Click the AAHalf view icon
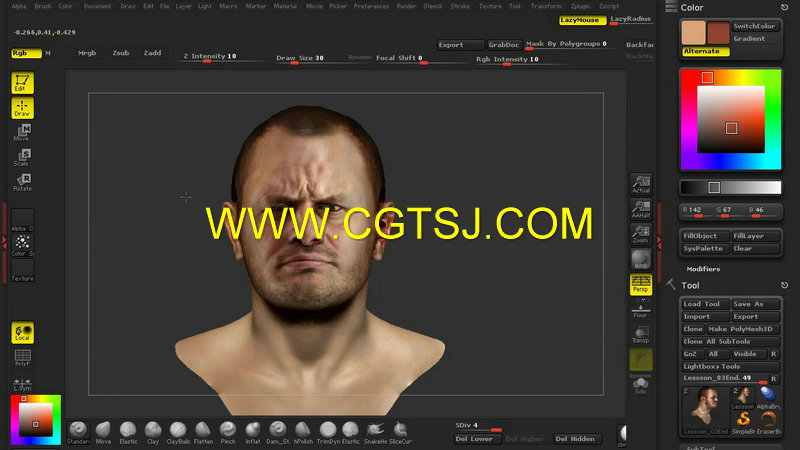This screenshot has height=450, width=800. coord(641,209)
